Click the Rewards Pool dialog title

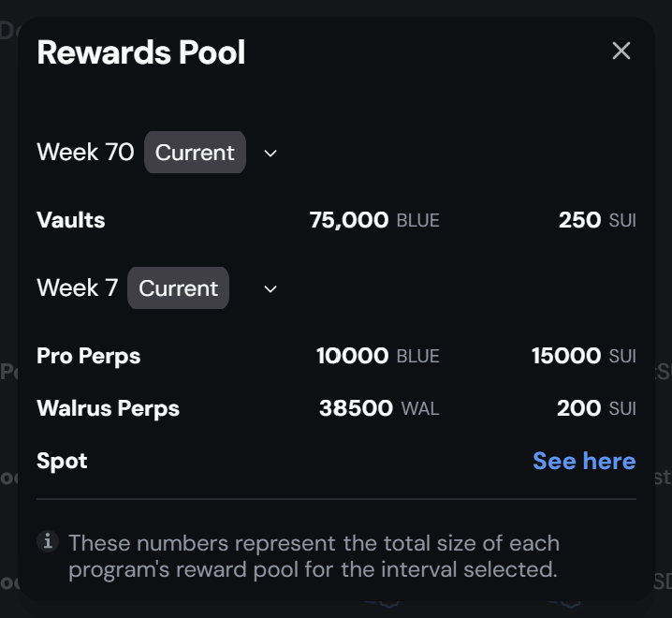tap(141, 52)
